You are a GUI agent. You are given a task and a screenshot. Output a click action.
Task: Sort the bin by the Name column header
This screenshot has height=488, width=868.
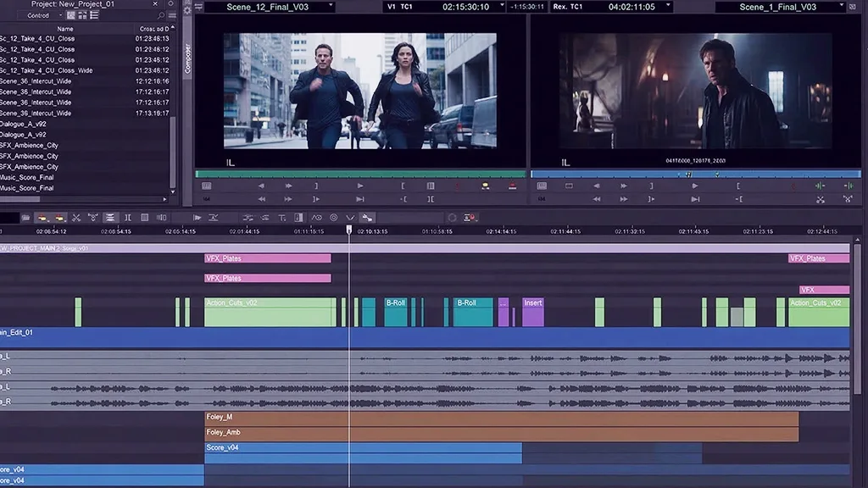64,29
